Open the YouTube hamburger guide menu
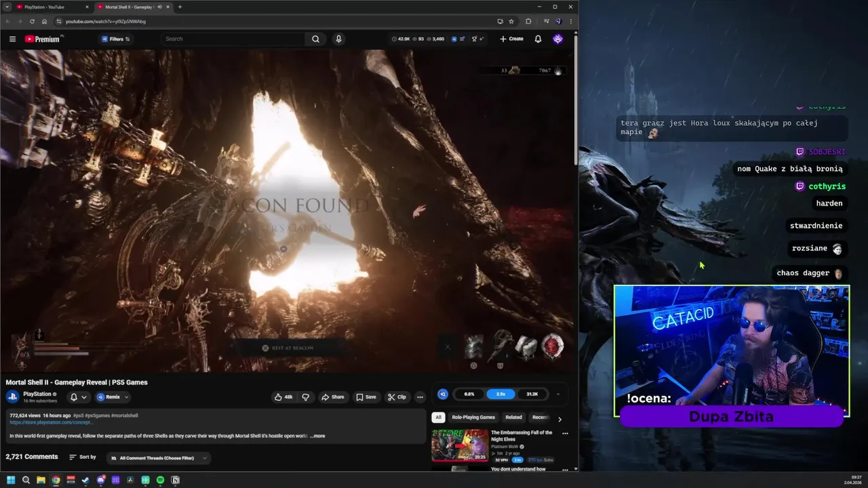The width and height of the screenshot is (868, 488). click(x=12, y=39)
